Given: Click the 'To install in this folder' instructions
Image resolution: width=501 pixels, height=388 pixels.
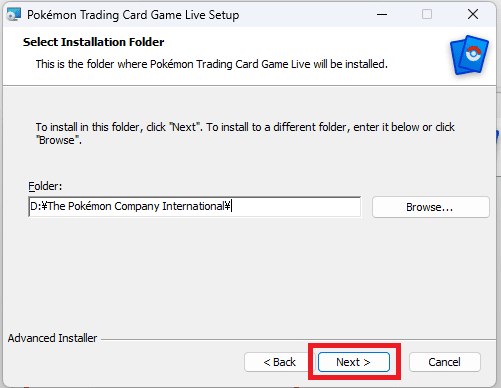Looking at the screenshot, I should click(x=245, y=133).
